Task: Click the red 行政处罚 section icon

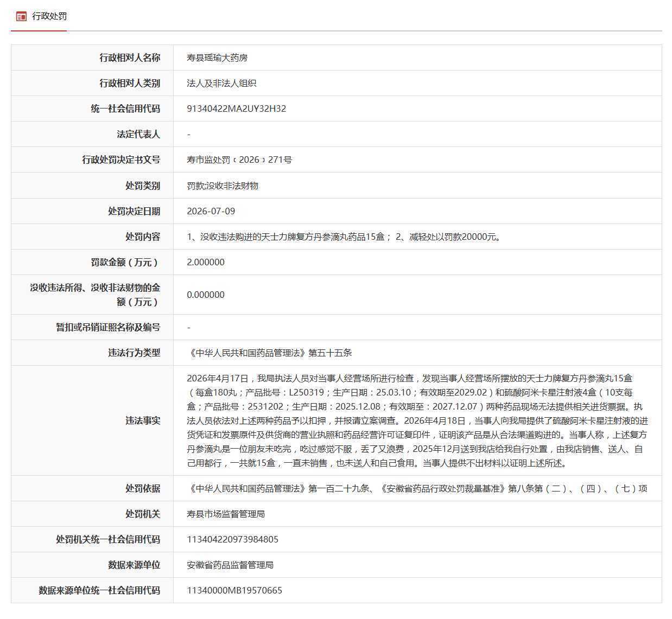Action: click(21, 17)
